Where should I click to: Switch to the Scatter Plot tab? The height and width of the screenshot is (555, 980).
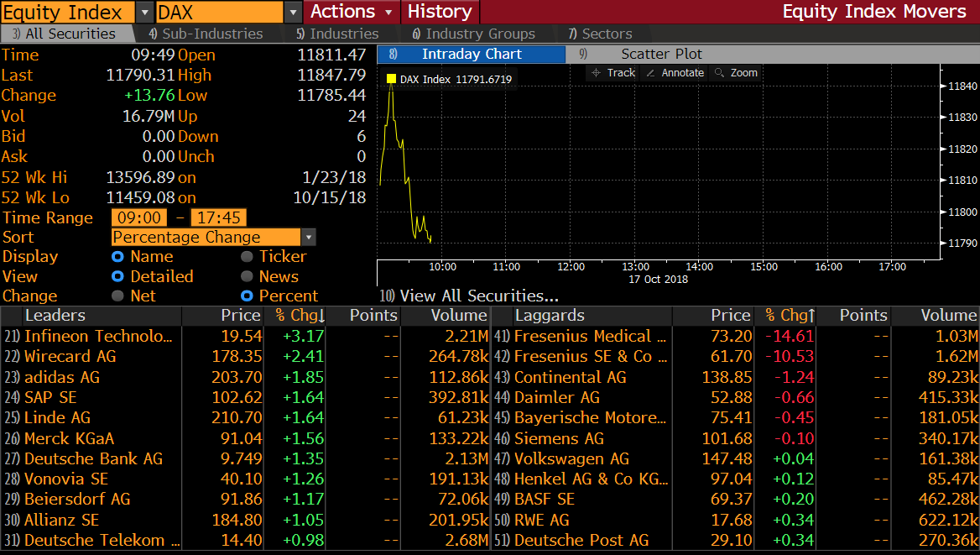(x=661, y=54)
